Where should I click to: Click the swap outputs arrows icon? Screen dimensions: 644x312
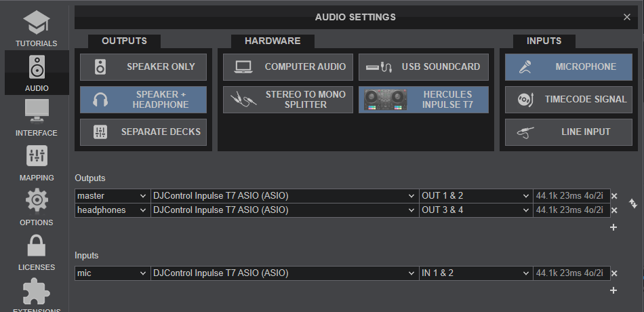pos(633,203)
